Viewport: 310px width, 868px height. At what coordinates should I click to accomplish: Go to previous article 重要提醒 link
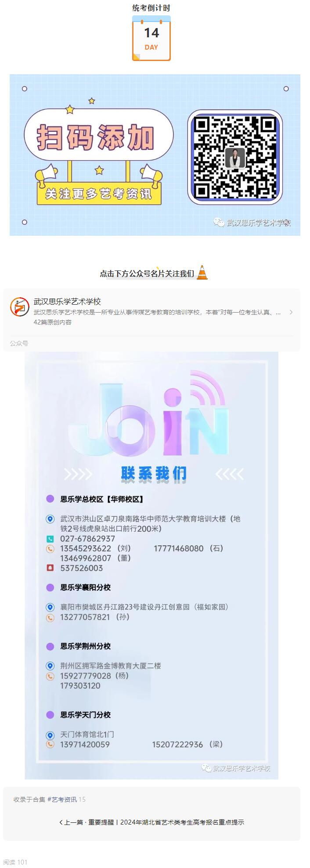pyautogui.click(x=151, y=822)
